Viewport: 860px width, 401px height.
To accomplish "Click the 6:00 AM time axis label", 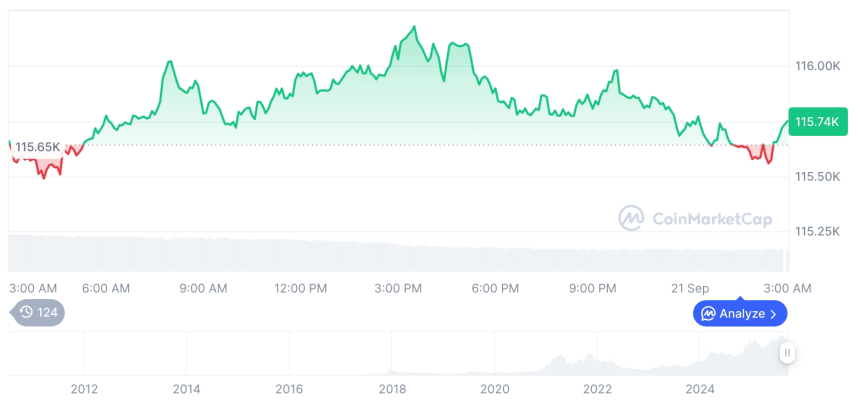I will click(x=106, y=288).
